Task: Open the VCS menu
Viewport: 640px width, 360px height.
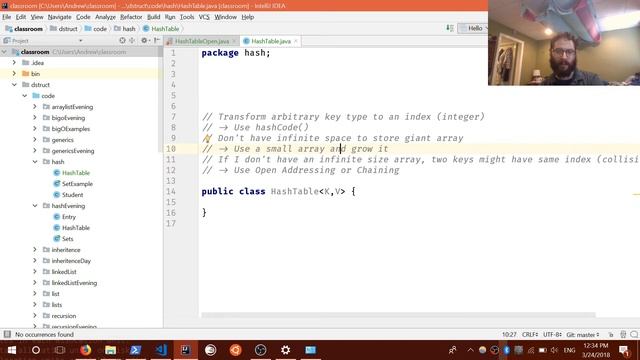Action: coord(204,17)
